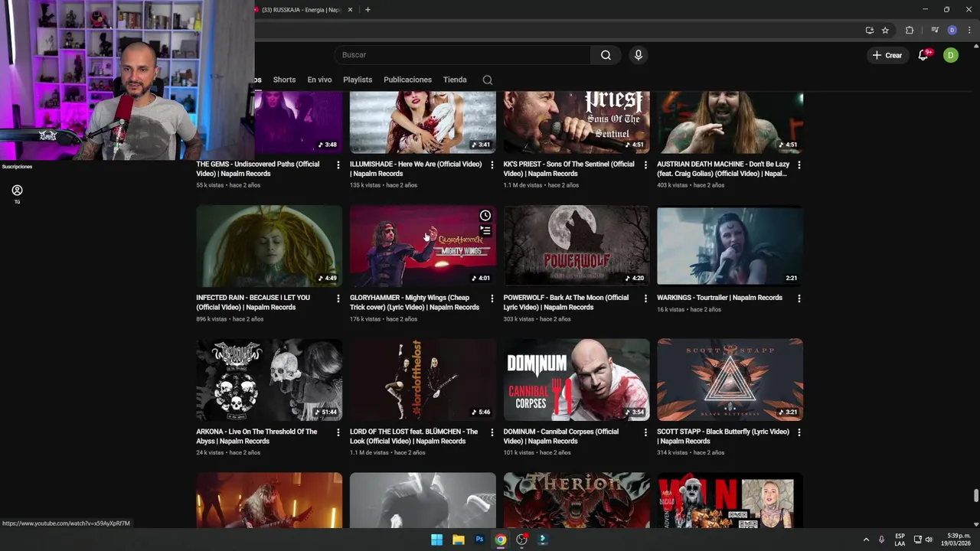Open the Tienda tab
The width and height of the screenshot is (980, 551).
pos(455,80)
